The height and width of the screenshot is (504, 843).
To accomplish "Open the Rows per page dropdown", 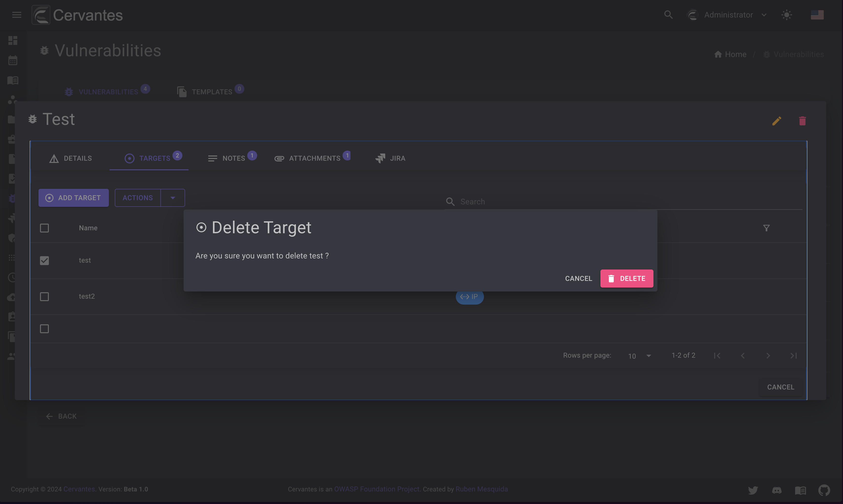I will coord(639,356).
